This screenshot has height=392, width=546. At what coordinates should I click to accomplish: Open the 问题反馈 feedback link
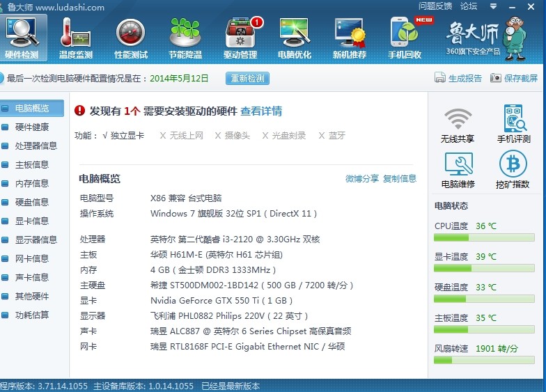pos(435,6)
